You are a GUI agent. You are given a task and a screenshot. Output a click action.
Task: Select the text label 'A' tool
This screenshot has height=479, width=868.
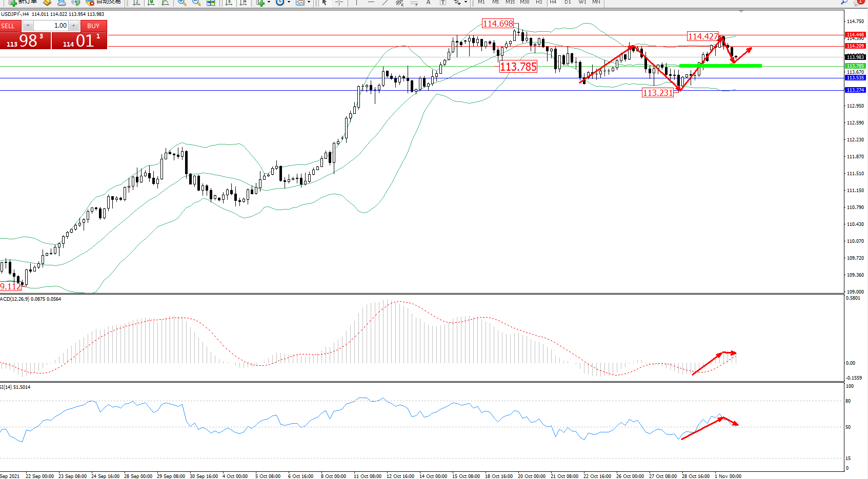(429, 3)
